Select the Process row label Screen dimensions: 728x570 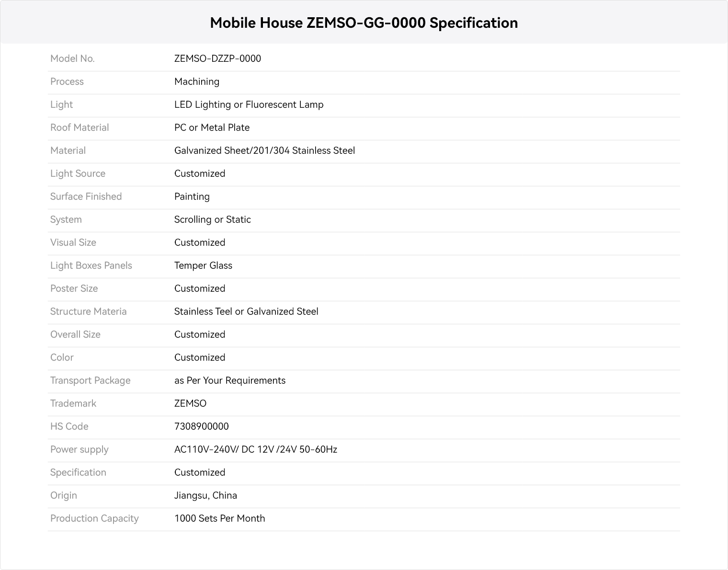(x=67, y=81)
